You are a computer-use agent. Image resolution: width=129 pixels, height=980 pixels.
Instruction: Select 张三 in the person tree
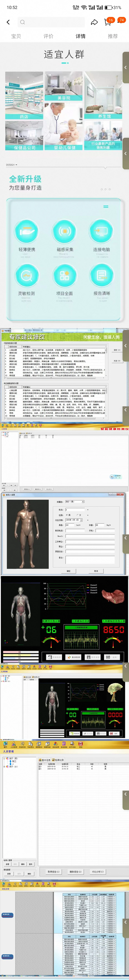14,761
